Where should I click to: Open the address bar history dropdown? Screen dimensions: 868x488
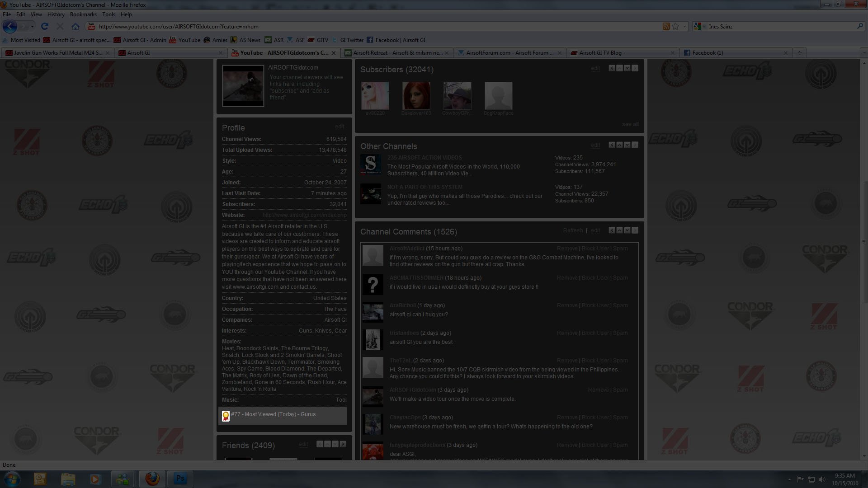pyautogui.click(x=684, y=26)
